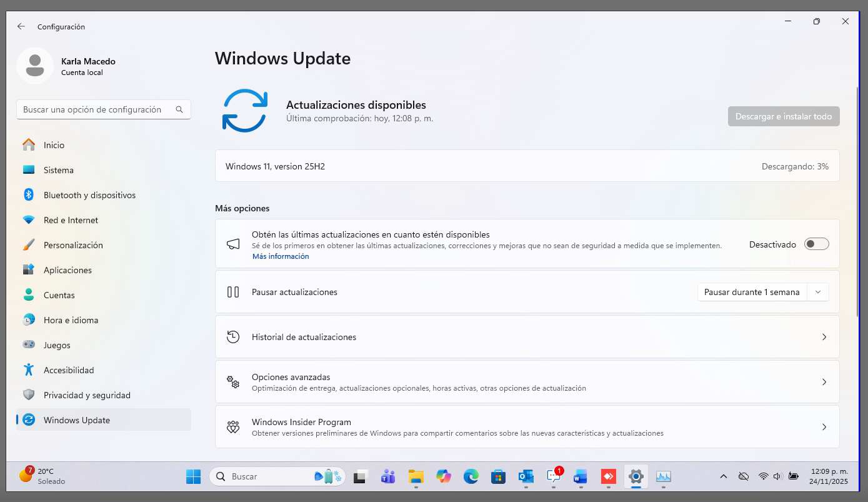Click the Karla Macedo profile avatar
868x502 pixels.
(35, 66)
